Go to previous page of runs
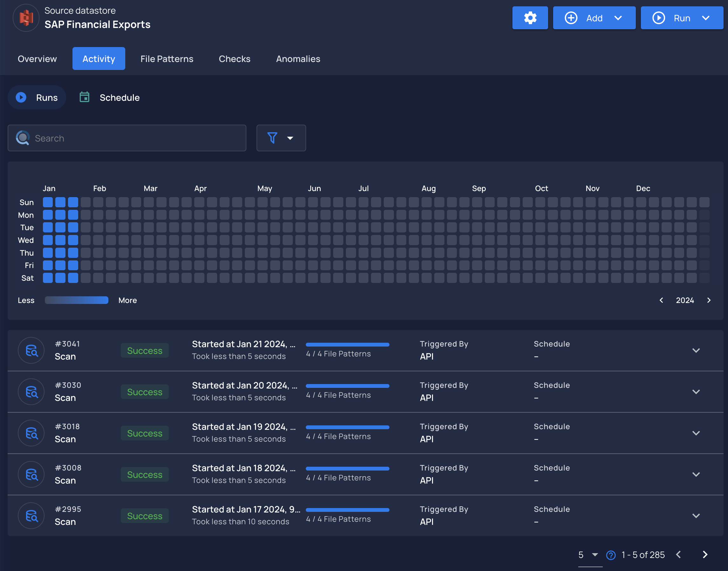The image size is (728, 571). click(678, 554)
